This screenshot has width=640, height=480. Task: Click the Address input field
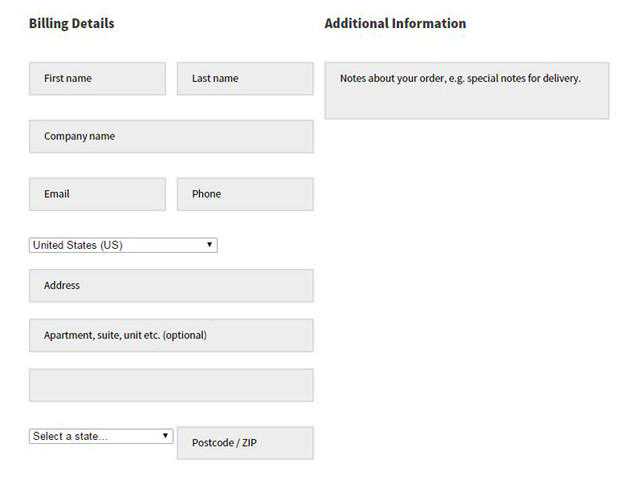click(x=171, y=286)
